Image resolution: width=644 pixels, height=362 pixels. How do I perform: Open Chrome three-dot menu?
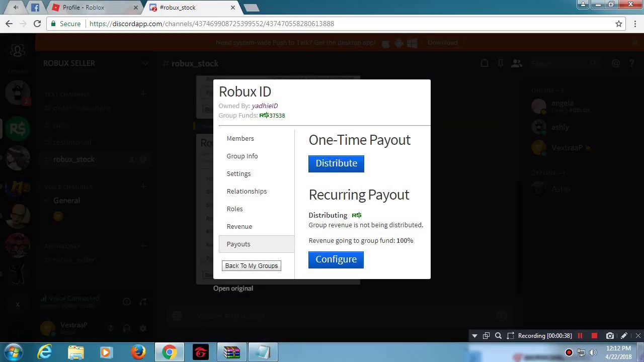(635, 24)
